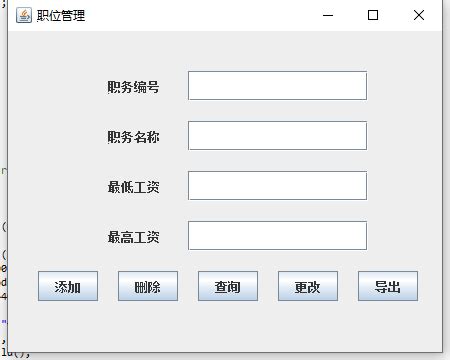This screenshot has height=360, width=450.
Task: Select the 最低工资 input field
Action: tap(278, 186)
